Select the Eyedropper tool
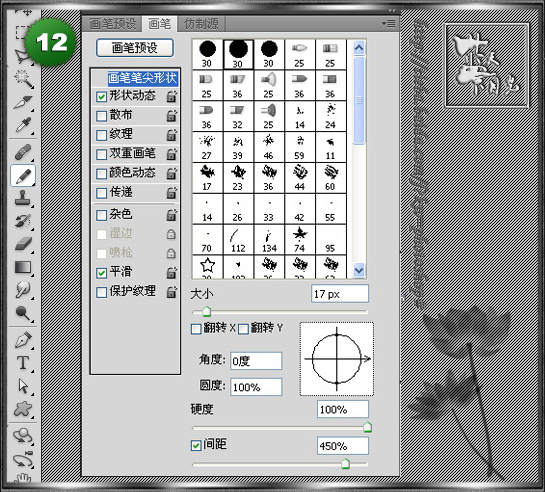 coord(24,125)
